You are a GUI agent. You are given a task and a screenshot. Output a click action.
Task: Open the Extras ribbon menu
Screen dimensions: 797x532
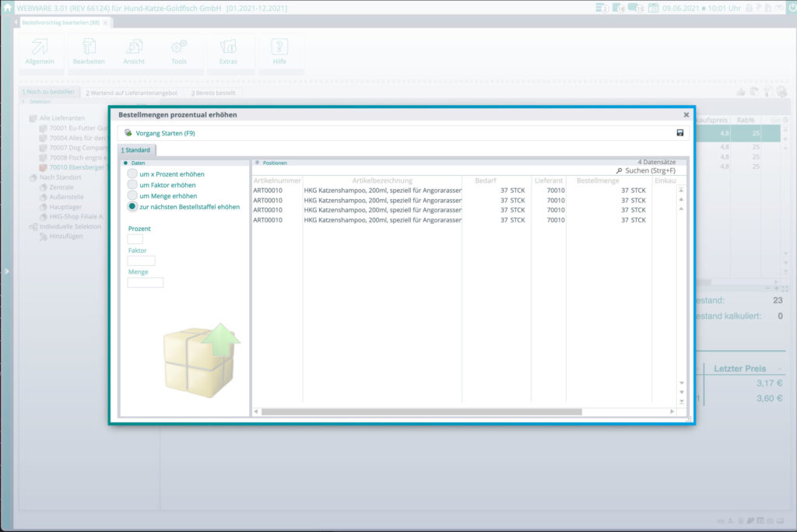pyautogui.click(x=228, y=52)
